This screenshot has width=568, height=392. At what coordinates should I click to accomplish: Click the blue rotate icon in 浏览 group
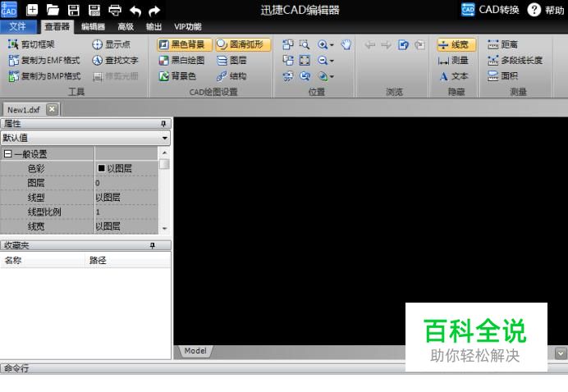tap(403, 44)
